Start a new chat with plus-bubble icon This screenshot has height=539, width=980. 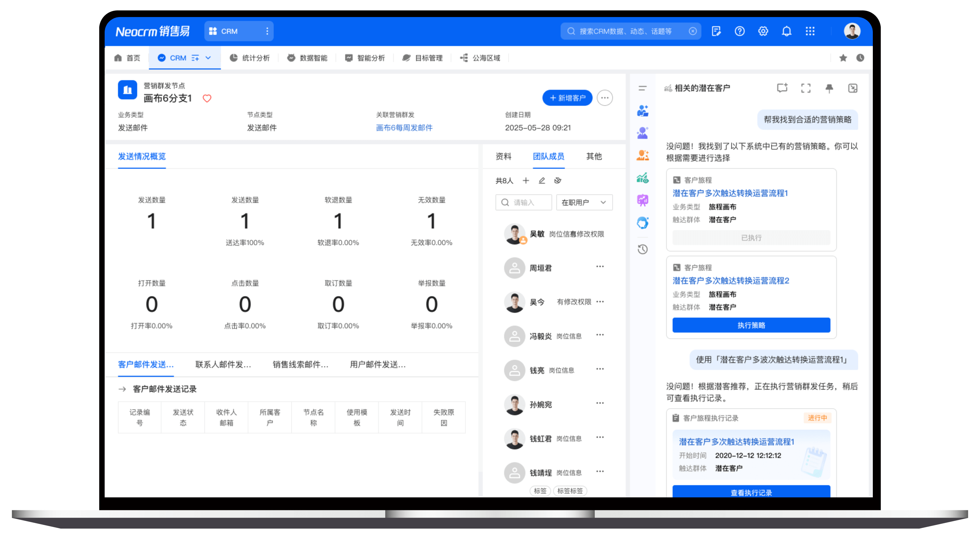click(x=782, y=88)
